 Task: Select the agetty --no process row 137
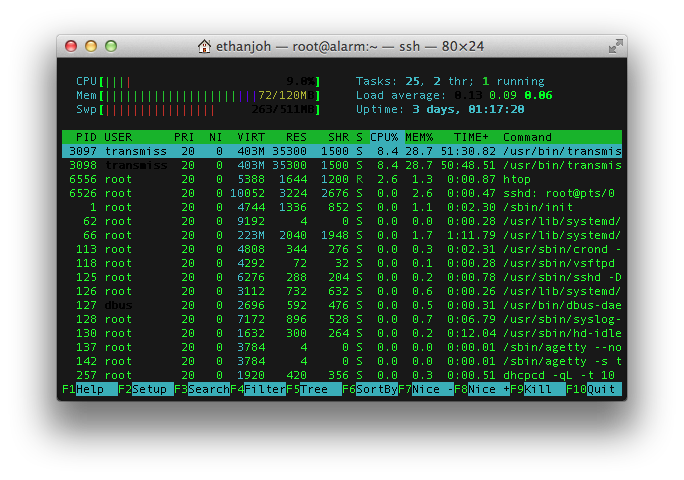[342, 347]
